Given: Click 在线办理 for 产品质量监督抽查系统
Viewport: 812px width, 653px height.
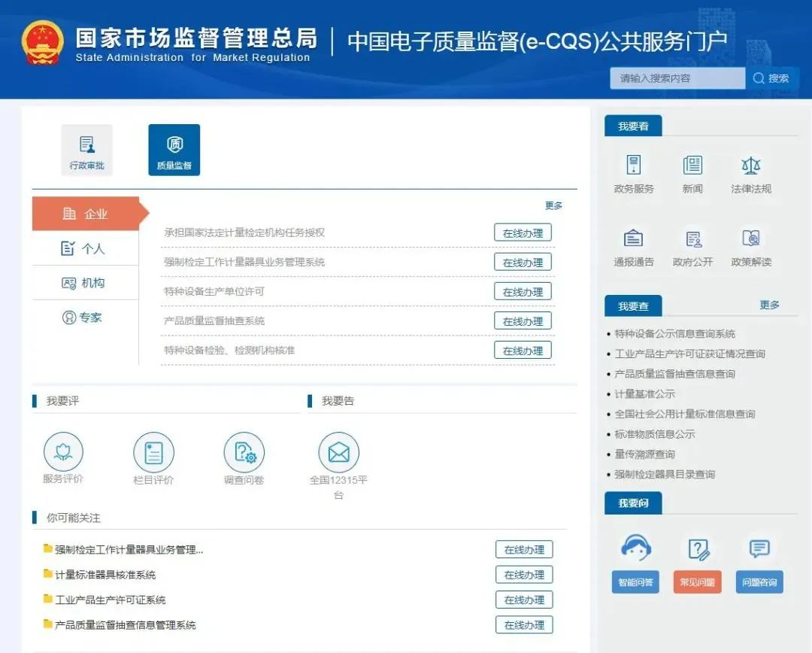Looking at the screenshot, I should tap(523, 320).
